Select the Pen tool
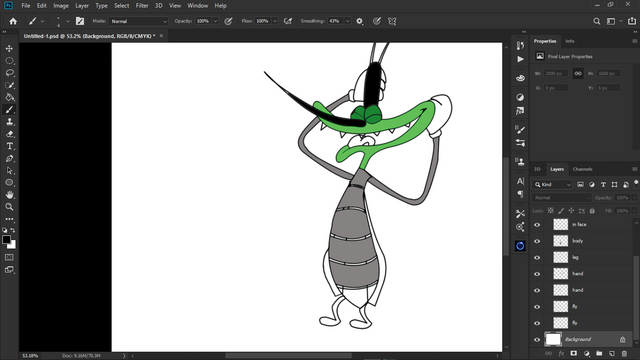This screenshot has width=640, height=360. (9, 158)
